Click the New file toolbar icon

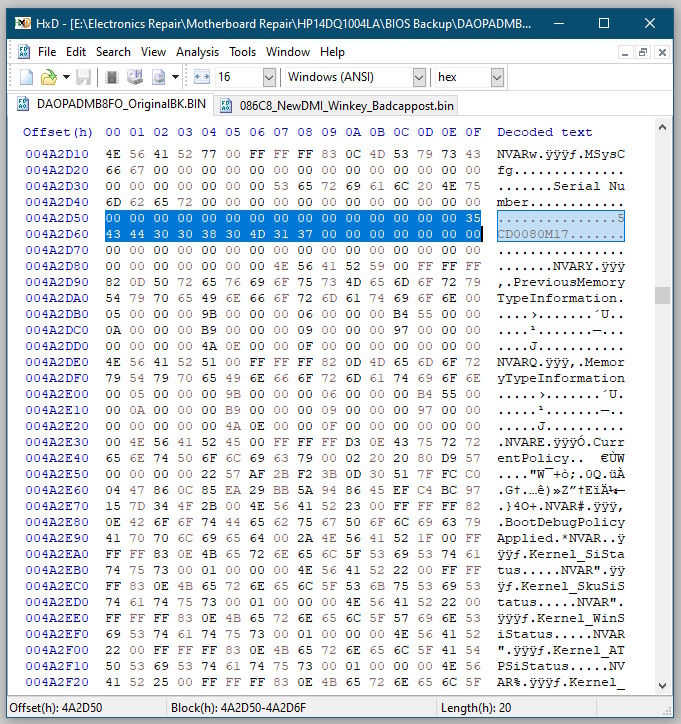(x=26, y=77)
